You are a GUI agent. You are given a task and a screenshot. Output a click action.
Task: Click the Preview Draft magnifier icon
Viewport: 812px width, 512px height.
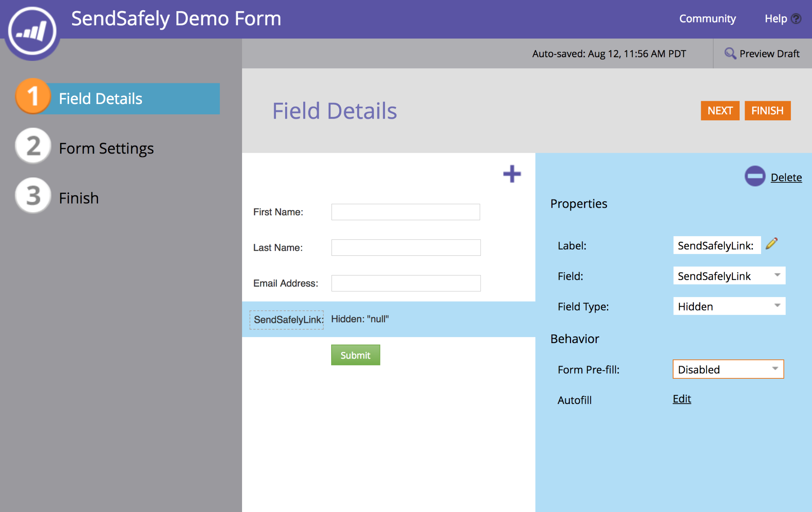tap(730, 53)
